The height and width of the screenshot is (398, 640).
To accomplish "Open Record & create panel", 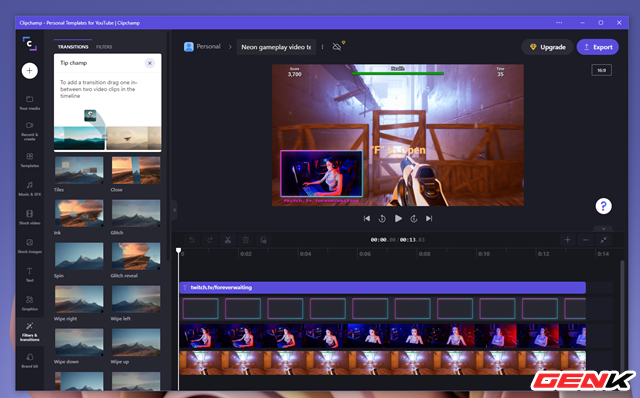I will tap(29, 131).
